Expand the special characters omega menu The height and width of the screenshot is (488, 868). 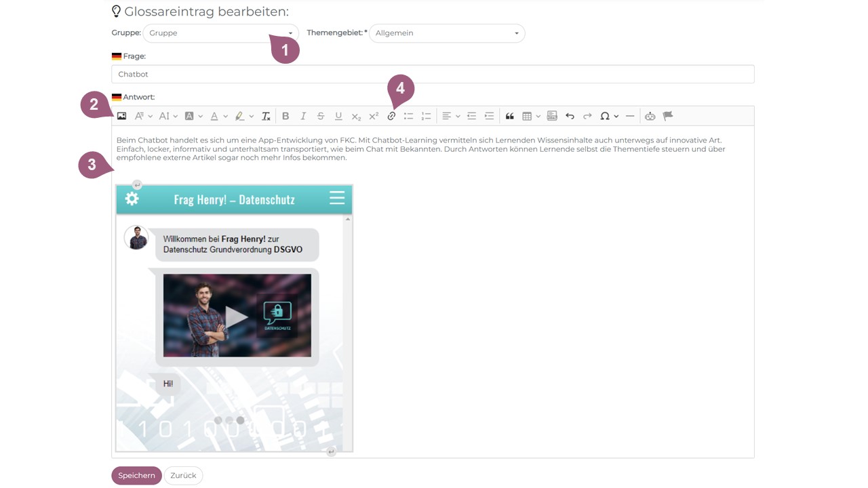608,116
